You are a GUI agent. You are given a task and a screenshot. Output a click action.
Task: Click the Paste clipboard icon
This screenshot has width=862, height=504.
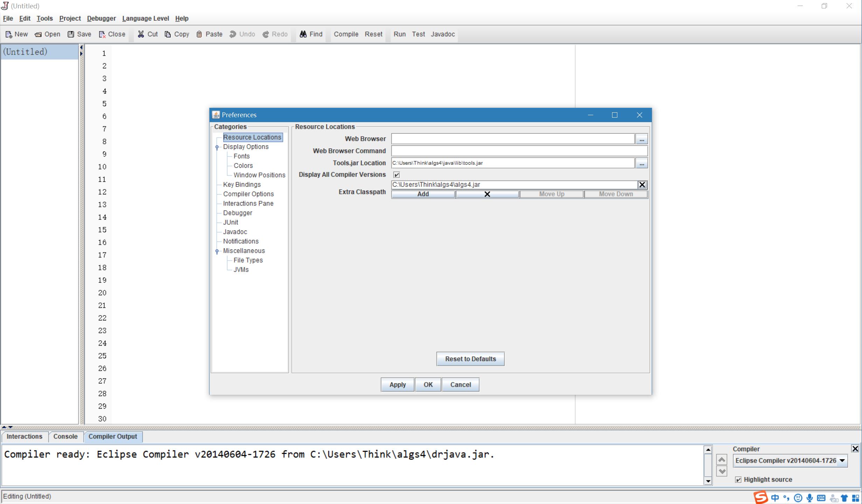[x=199, y=34]
